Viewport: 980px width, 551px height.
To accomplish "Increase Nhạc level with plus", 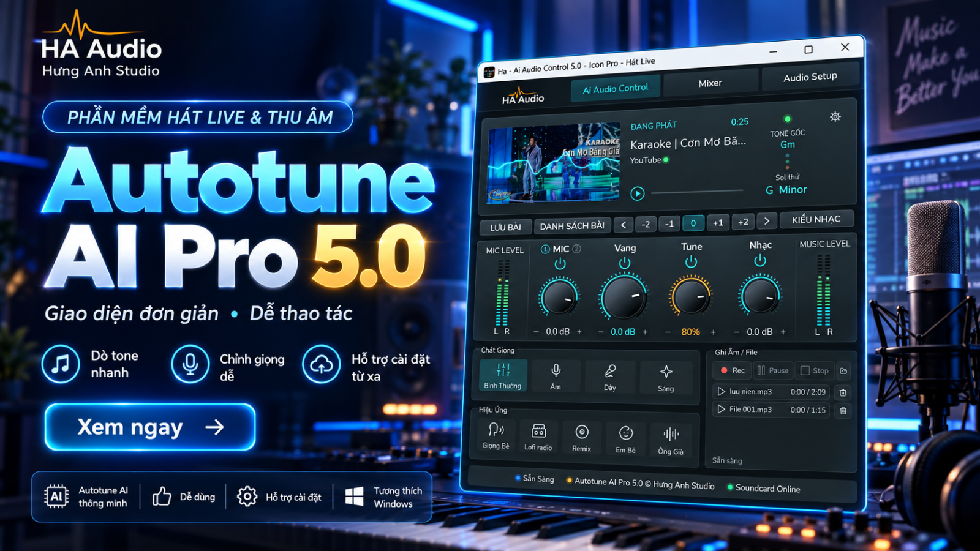I will 783,332.
